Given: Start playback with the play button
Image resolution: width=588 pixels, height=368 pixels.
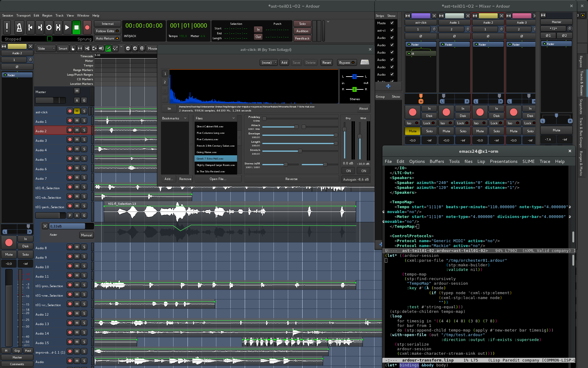Looking at the screenshot, I should pyautogui.click(x=67, y=27).
